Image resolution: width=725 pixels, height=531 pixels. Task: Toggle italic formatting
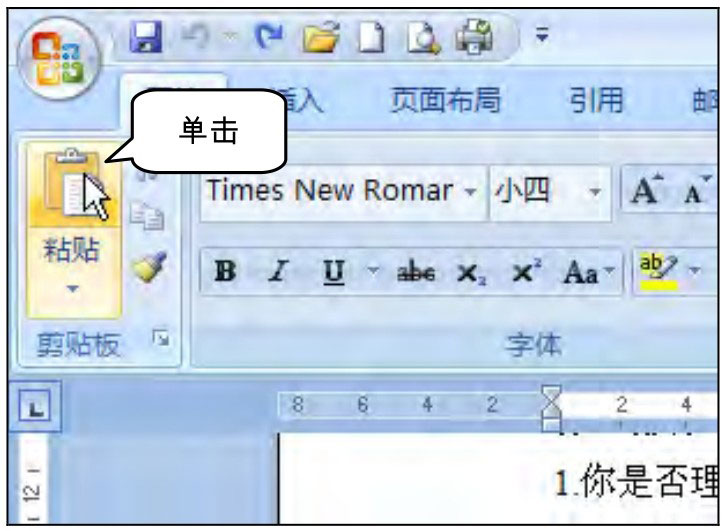point(279,271)
